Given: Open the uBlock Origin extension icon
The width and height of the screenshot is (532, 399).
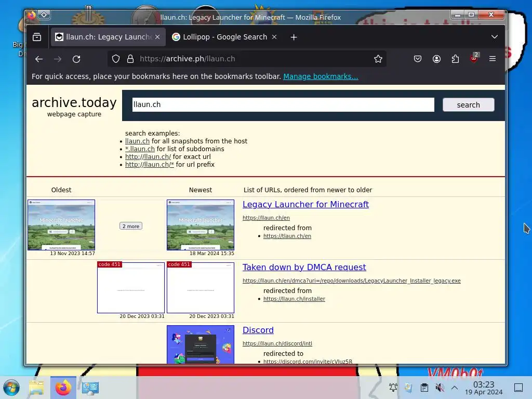Looking at the screenshot, I should pyautogui.click(x=474, y=58).
